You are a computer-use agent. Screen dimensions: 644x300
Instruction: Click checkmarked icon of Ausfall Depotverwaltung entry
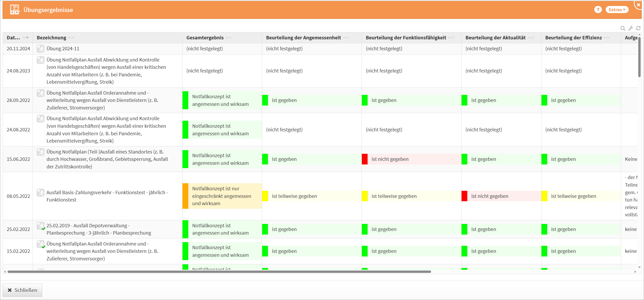click(x=41, y=226)
